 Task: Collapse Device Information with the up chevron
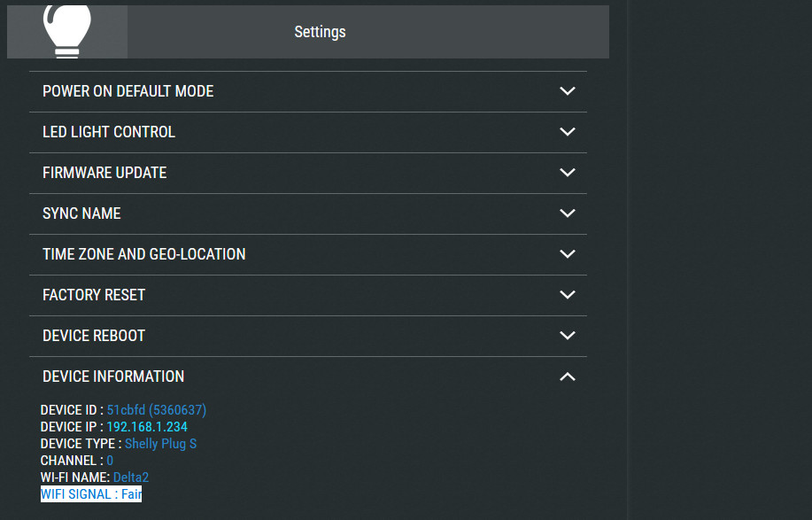(x=568, y=376)
